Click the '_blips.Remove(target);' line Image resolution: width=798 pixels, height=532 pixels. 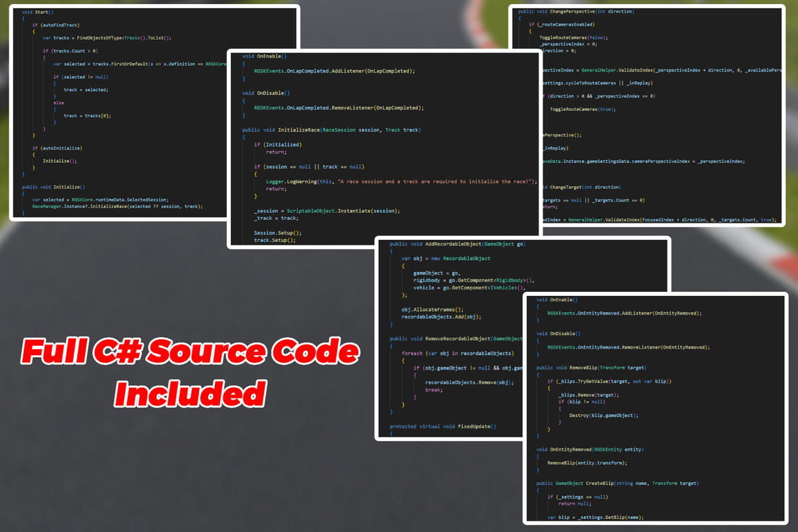(x=589, y=394)
